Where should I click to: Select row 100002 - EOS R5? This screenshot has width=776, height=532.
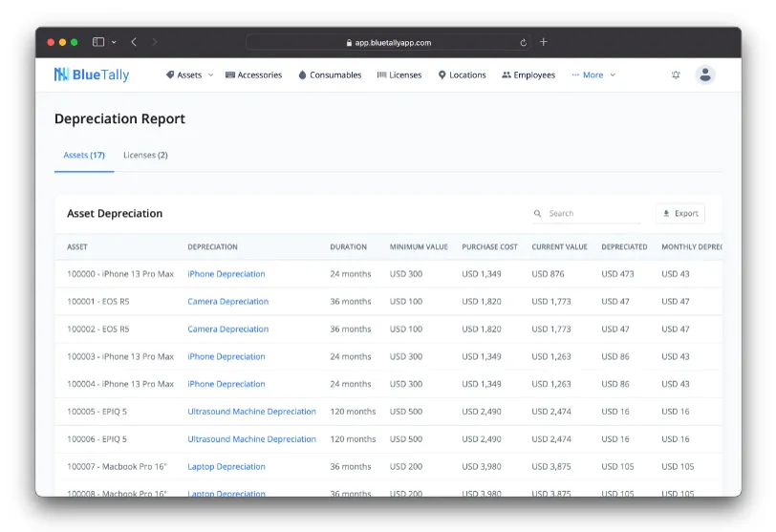click(389, 330)
